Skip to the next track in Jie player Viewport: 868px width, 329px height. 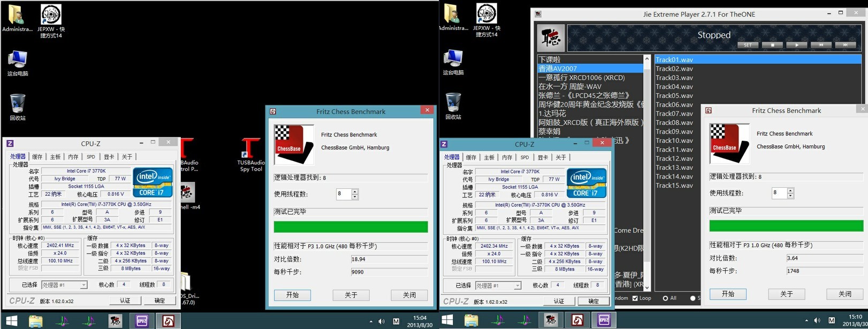pos(846,45)
